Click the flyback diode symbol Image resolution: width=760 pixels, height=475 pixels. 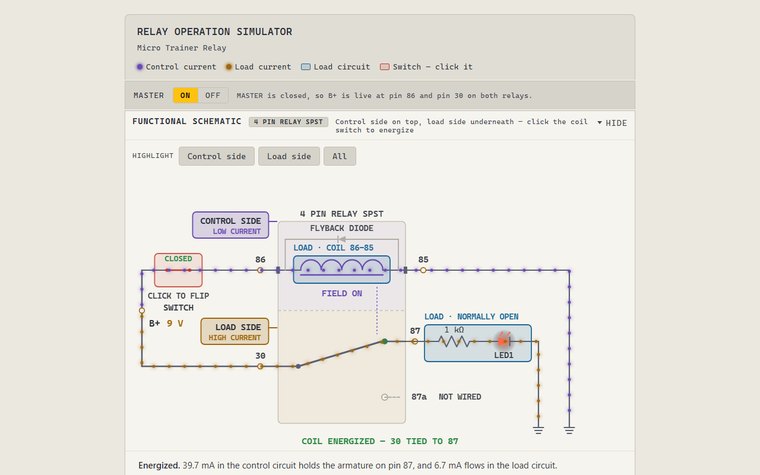point(341,239)
